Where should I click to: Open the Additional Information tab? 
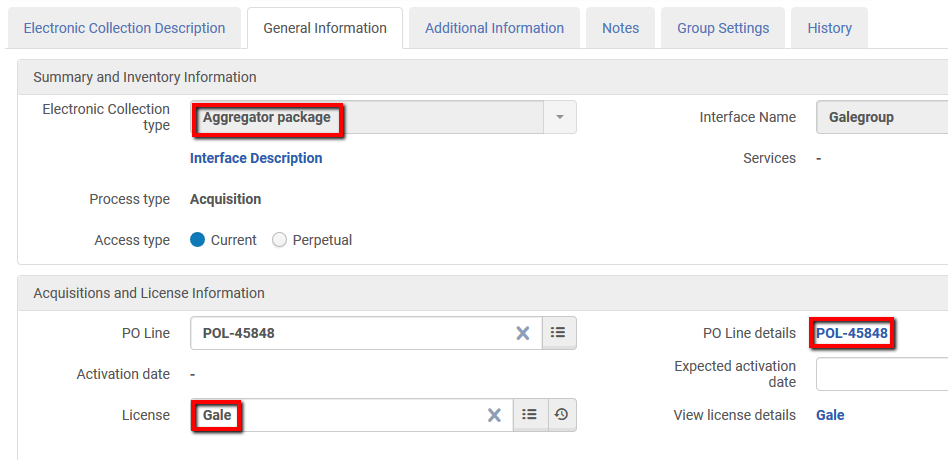(x=494, y=28)
